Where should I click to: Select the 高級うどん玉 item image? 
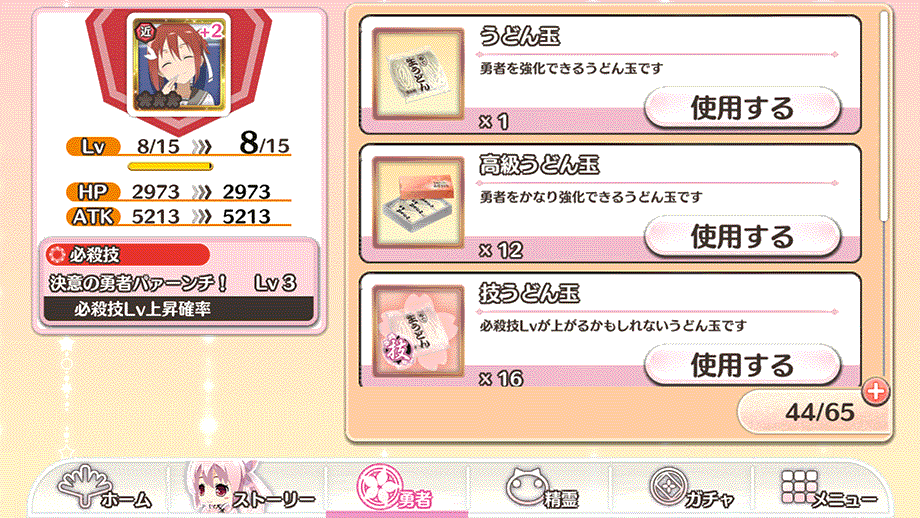(x=418, y=203)
